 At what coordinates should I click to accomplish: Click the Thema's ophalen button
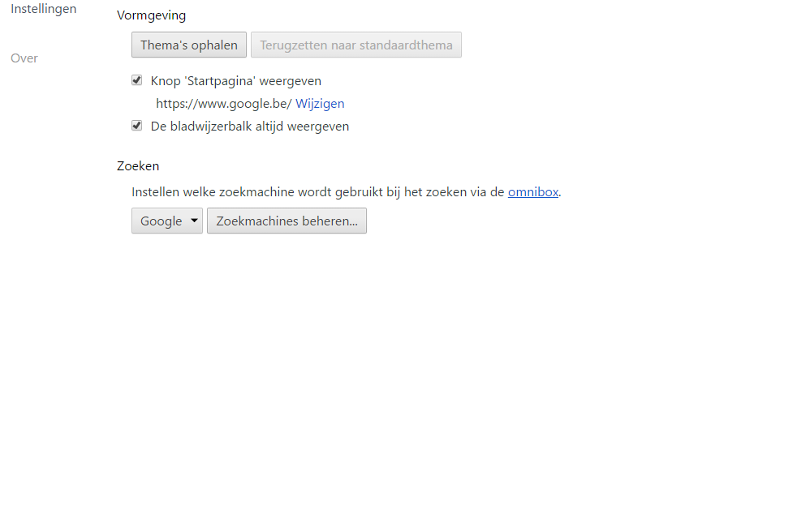pos(189,45)
